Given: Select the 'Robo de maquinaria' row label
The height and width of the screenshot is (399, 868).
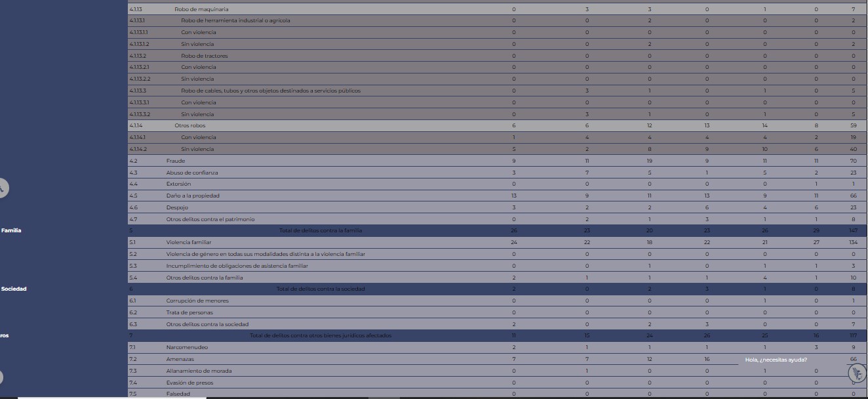Looking at the screenshot, I should 201,9.
